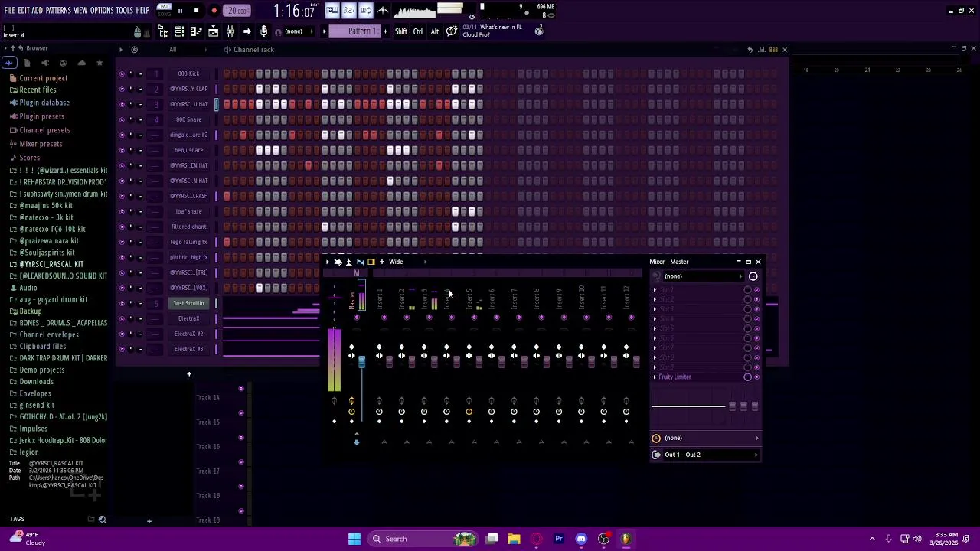Image resolution: width=980 pixels, height=551 pixels.
Task: Open the PATTERNS menu
Action: pyautogui.click(x=58, y=11)
